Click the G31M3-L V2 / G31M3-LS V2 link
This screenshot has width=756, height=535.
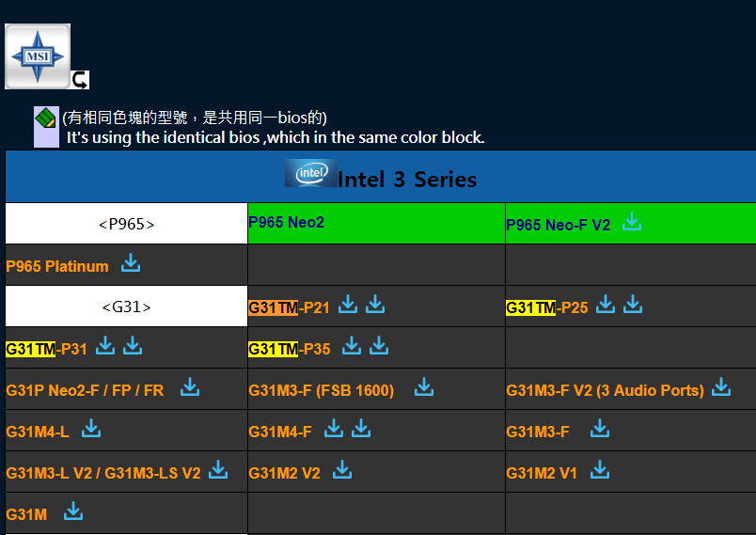coord(103,473)
